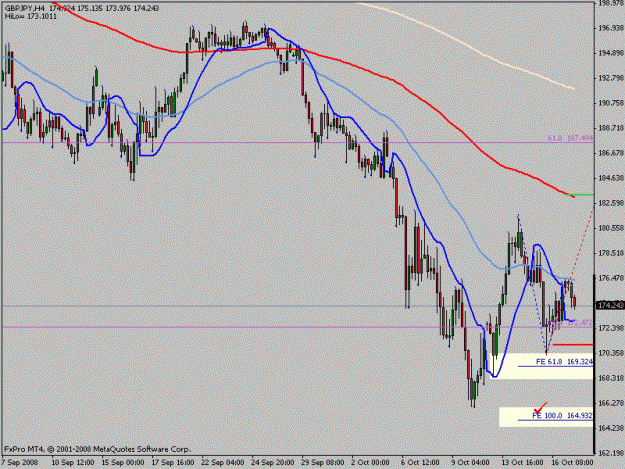Click the faint 172.472 level label
The image size is (625, 469).
579,322
